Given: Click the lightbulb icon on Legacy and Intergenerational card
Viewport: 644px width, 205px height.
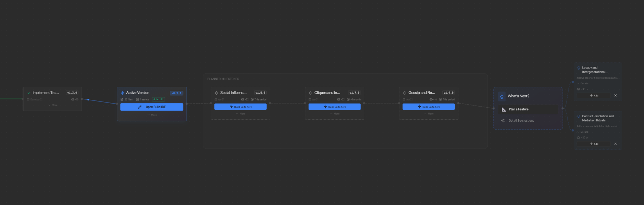Looking at the screenshot, I should tap(579, 68).
